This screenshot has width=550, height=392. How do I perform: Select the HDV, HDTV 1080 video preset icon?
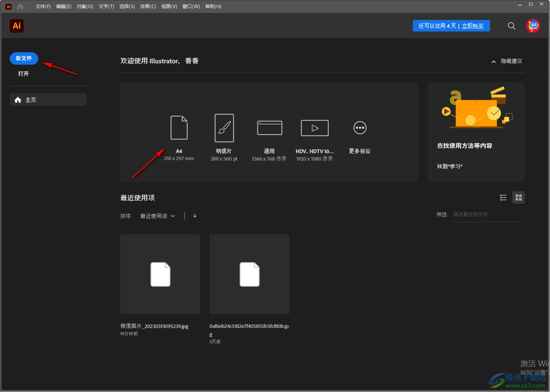[315, 128]
